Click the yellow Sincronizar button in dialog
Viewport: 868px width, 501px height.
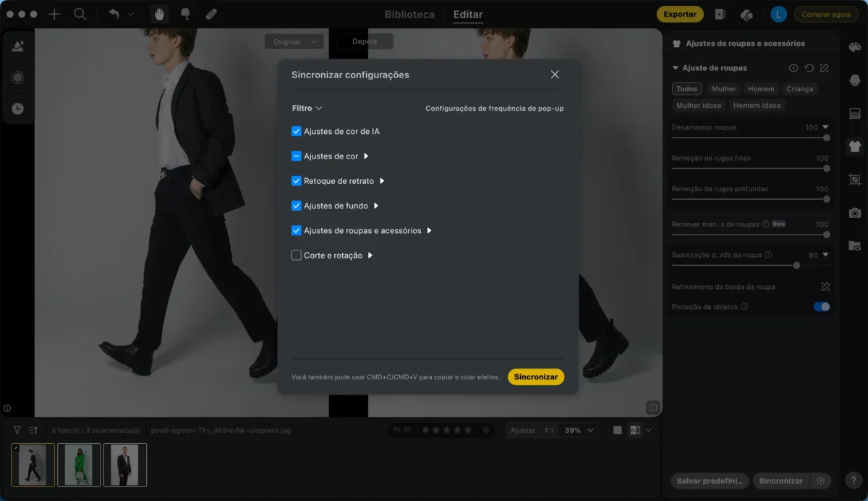536,377
